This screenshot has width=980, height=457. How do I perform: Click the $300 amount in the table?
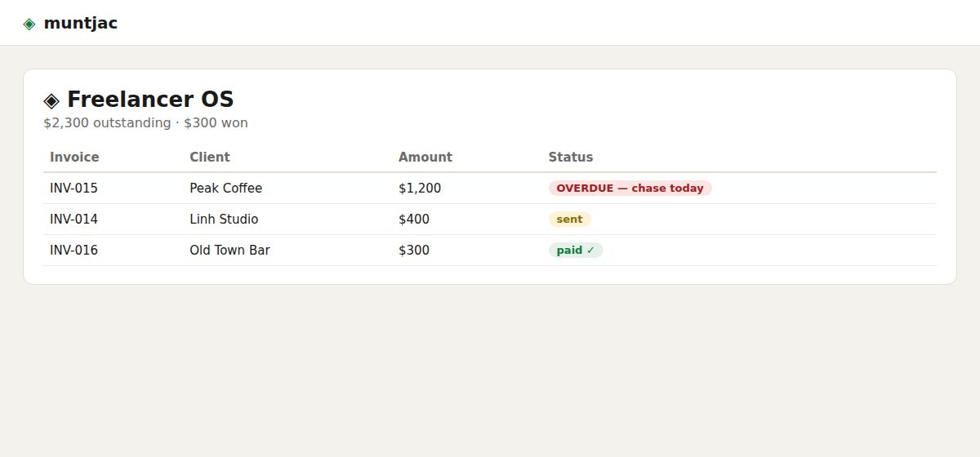[x=414, y=251]
